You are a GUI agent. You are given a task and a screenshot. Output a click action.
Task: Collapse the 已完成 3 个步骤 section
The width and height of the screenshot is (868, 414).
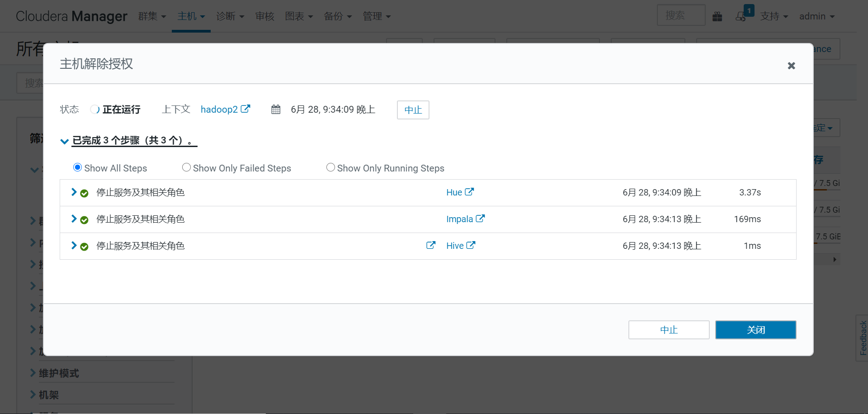pyautogui.click(x=64, y=141)
